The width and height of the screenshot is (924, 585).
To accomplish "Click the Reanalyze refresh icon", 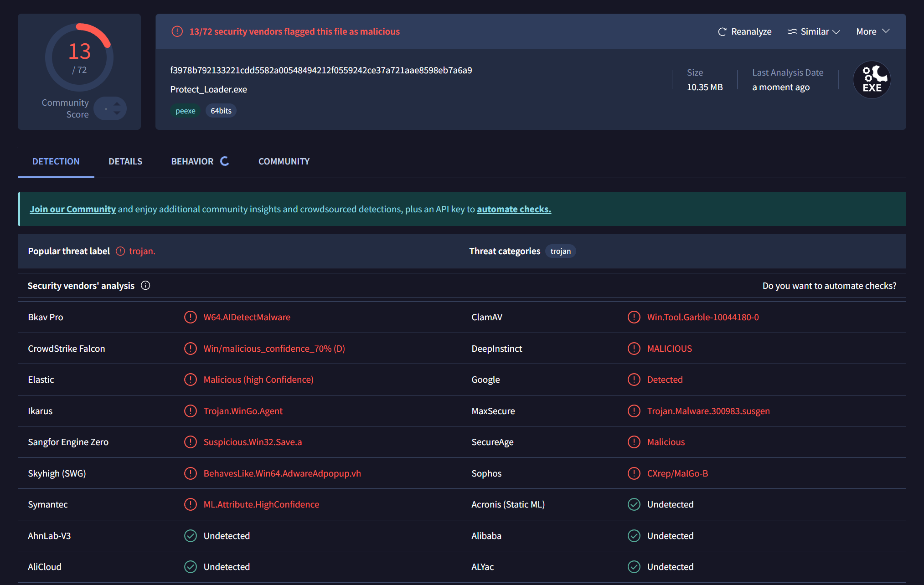I will tap(722, 32).
